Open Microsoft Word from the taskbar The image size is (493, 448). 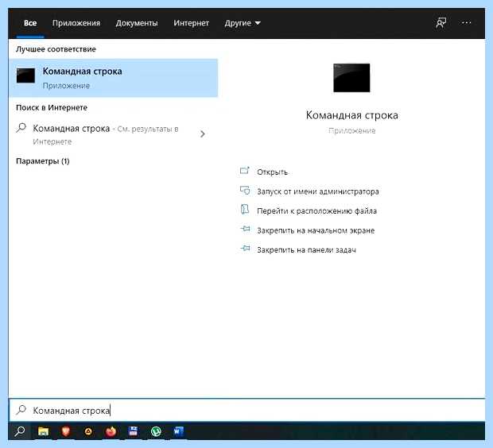[178, 431]
